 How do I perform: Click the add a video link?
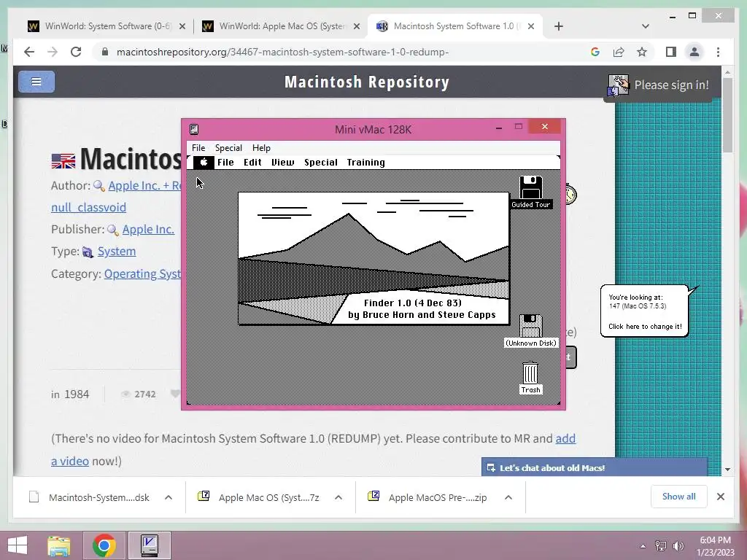tap(565, 438)
